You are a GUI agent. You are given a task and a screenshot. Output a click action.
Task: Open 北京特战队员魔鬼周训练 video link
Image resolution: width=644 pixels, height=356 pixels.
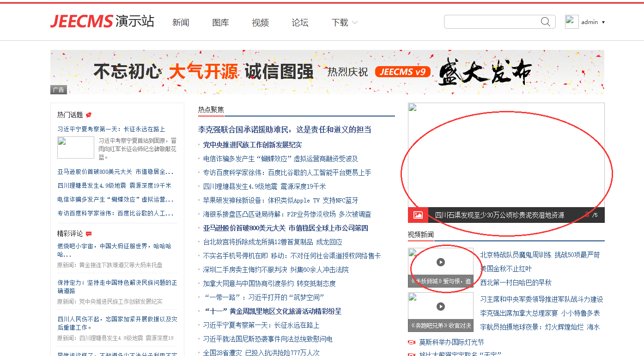[x=540, y=255]
